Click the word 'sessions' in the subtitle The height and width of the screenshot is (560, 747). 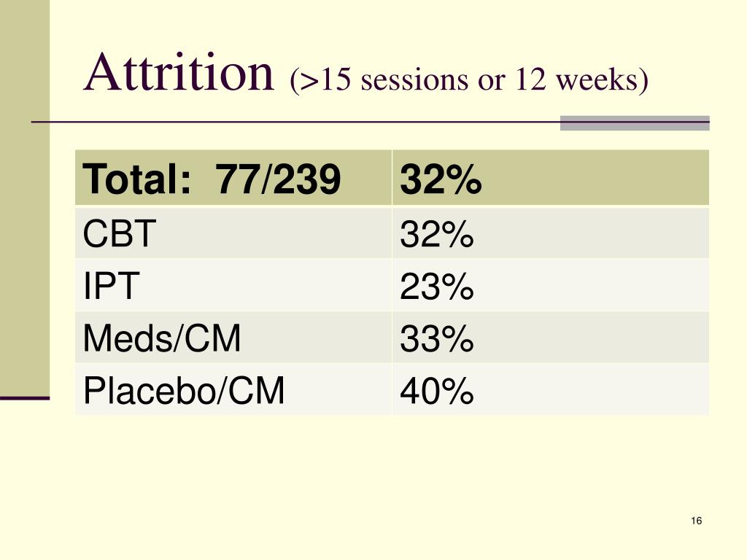pyautogui.click(x=414, y=79)
